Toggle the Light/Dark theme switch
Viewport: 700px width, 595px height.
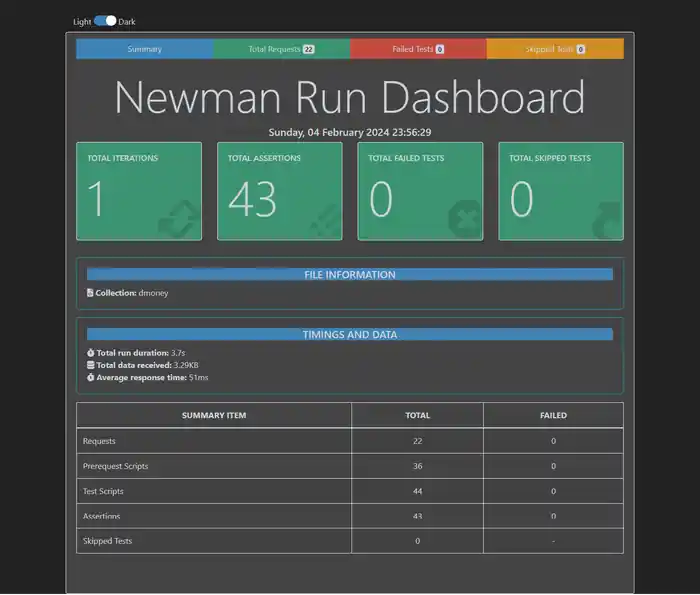[105, 21]
